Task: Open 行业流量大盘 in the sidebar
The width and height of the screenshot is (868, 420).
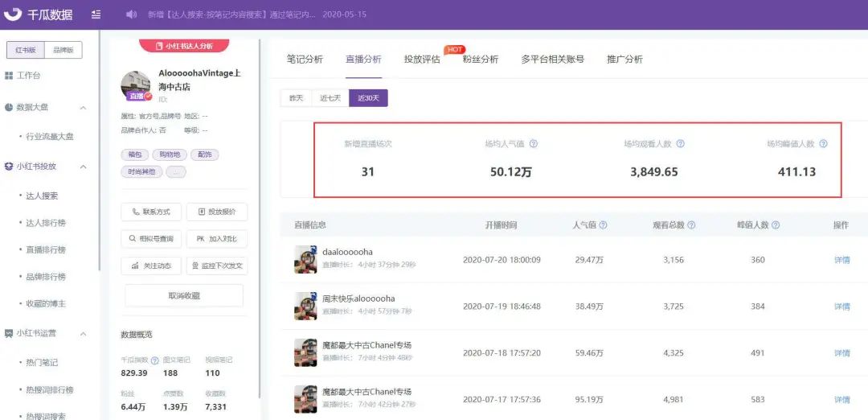Action: coord(50,136)
